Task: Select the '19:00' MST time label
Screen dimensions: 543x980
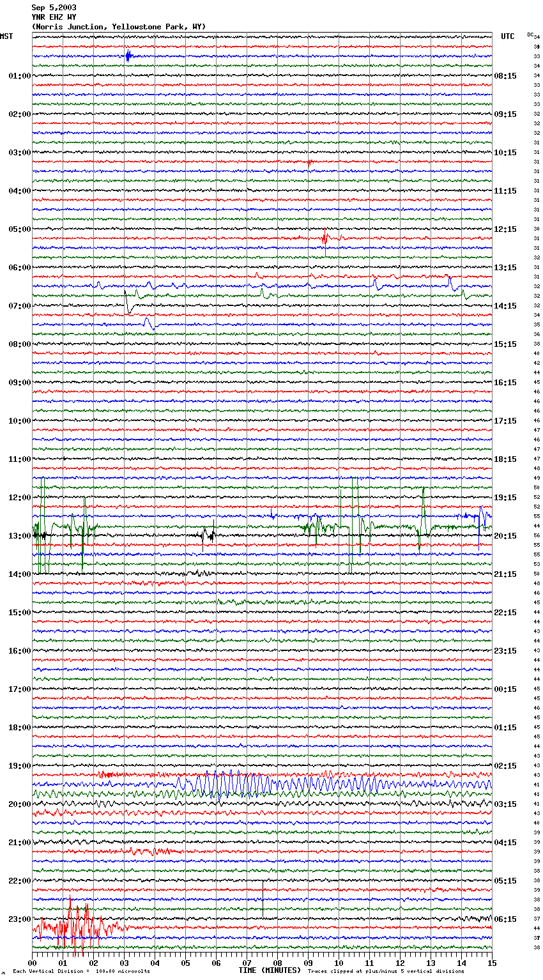Action: point(20,766)
